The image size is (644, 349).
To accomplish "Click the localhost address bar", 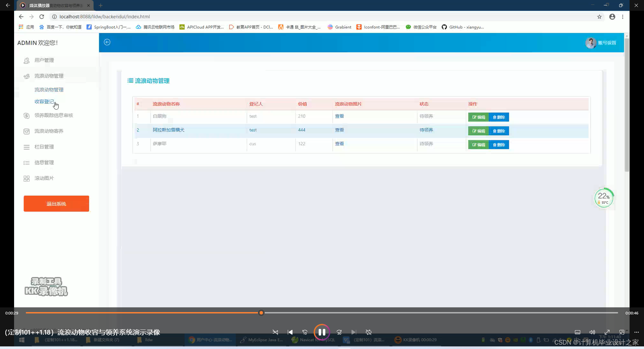I will tap(322, 16).
